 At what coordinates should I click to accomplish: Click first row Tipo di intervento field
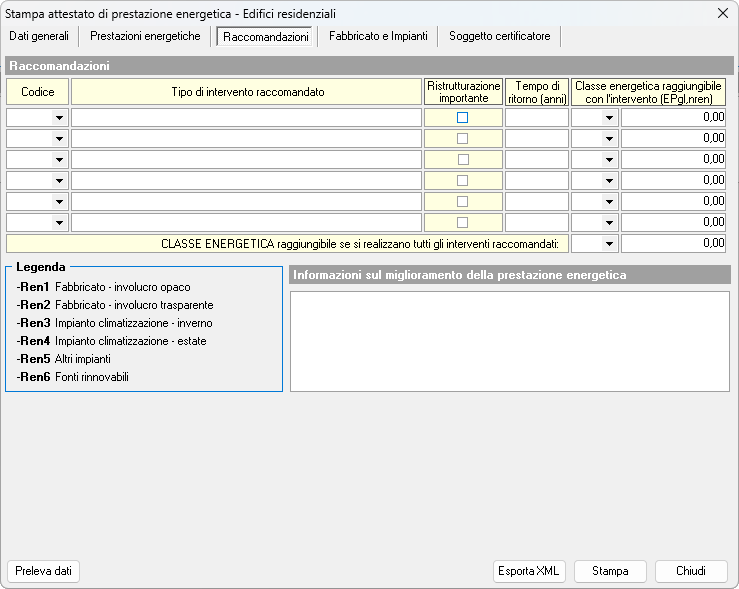pyautogui.click(x=246, y=118)
